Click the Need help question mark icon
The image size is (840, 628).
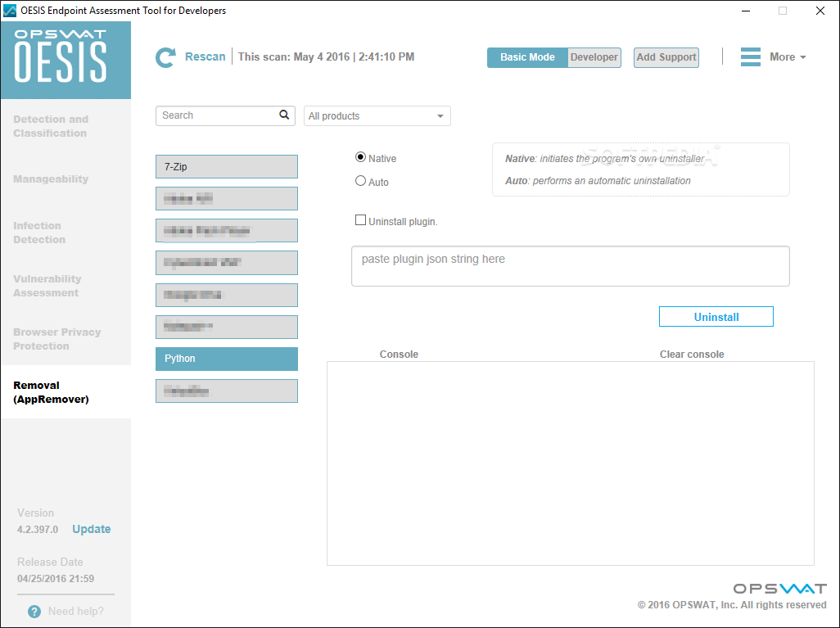point(34,612)
